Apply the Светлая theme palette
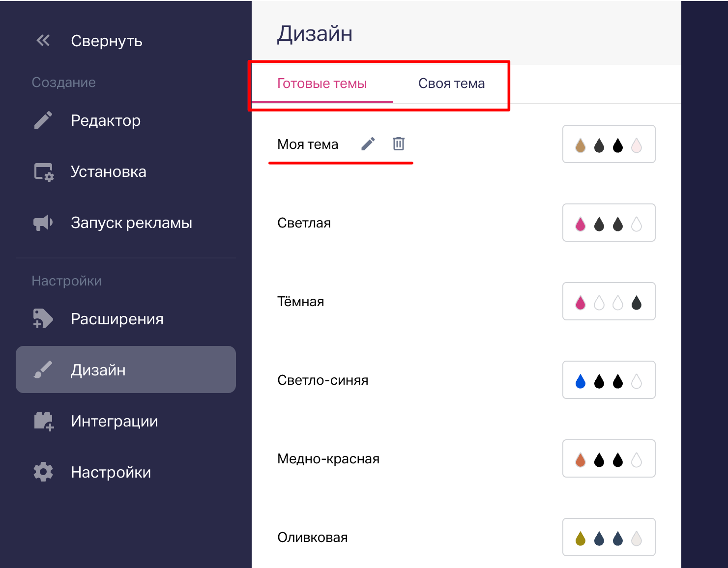Image resolution: width=728 pixels, height=568 pixels. coord(609,223)
